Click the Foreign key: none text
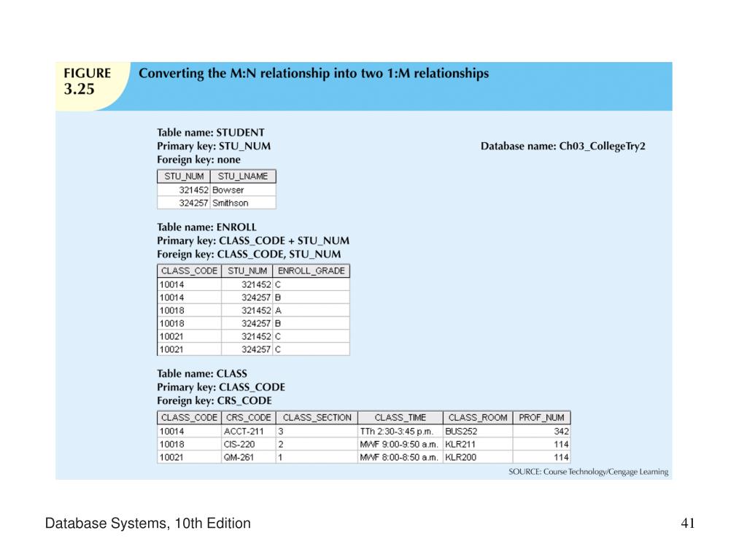The height and width of the screenshot is (560, 747). (198, 160)
